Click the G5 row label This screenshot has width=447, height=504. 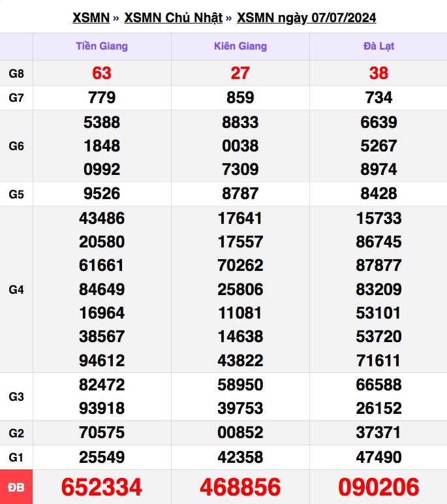point(16,194)
